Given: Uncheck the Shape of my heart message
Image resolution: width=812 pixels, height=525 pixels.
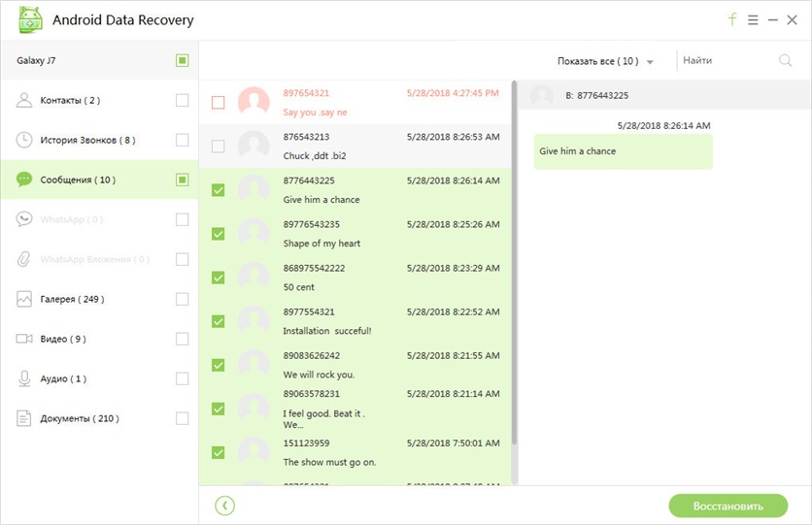Looking at the screenshot, I should pos(218,234).
